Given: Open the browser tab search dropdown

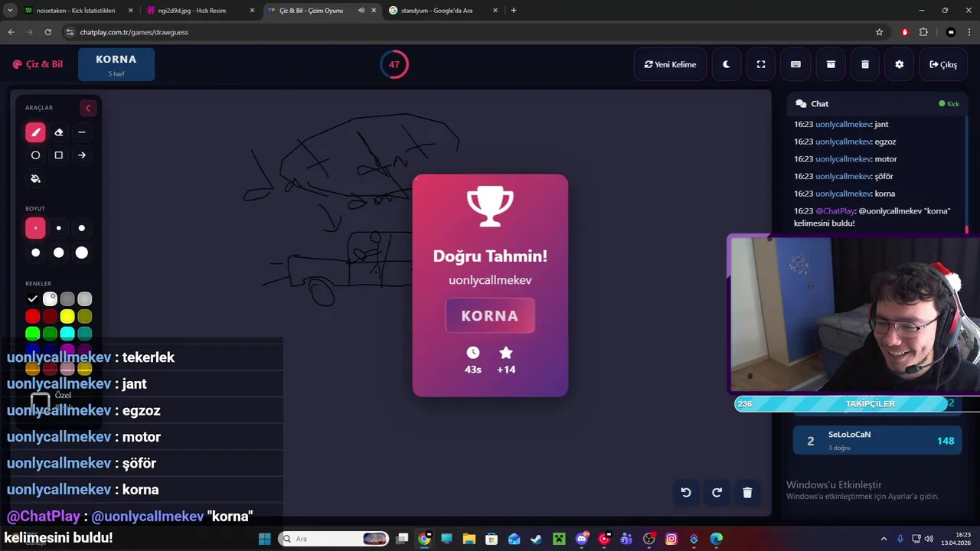Looking at the screenshot, I should pyautogui.click(x=10, y=11).
